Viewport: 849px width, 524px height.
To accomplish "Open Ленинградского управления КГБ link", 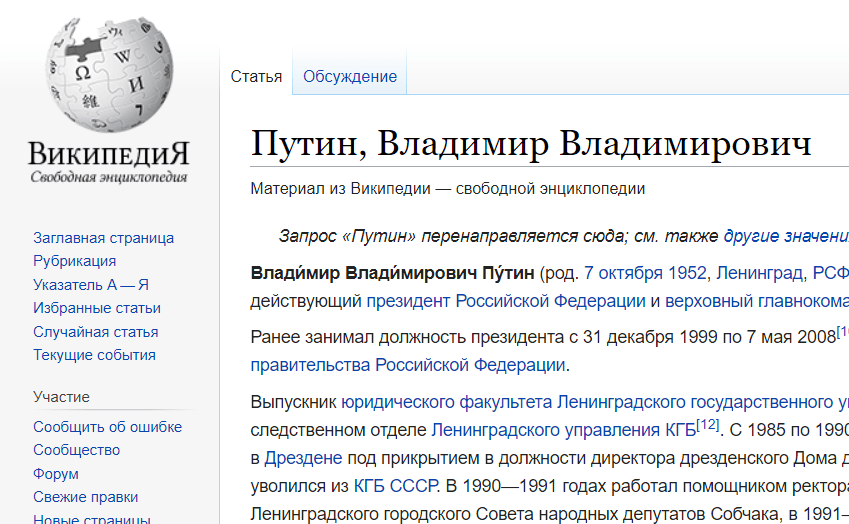I will [564, 430].
